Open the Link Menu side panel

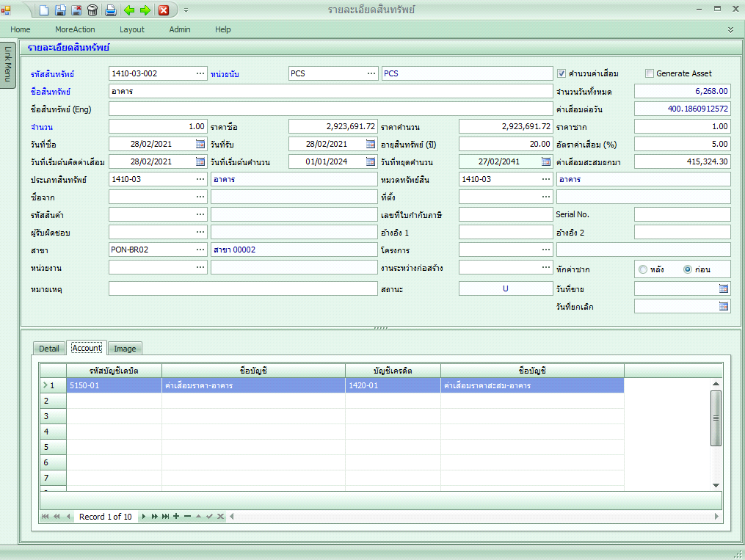coord(8,64)
